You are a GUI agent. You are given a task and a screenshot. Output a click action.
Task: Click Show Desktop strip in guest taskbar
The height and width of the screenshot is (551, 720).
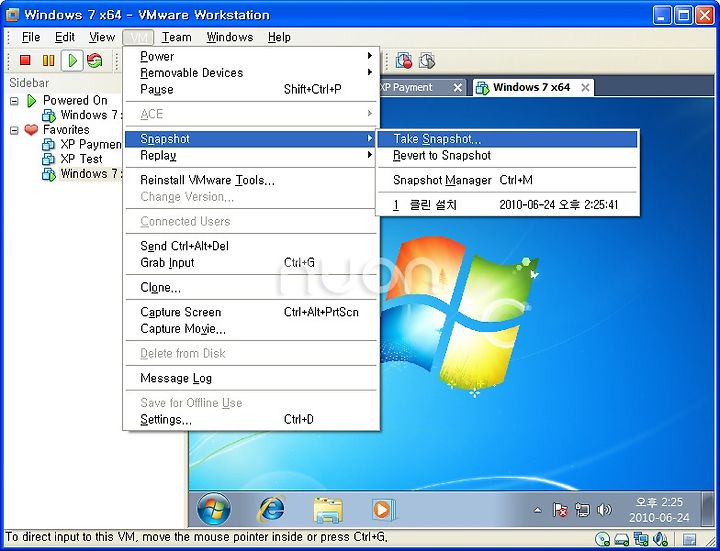point(709,509)
